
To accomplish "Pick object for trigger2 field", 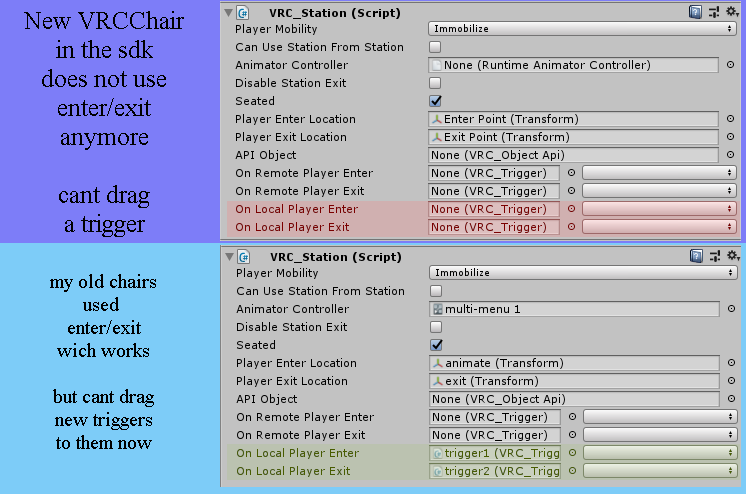I will tap(572, 472).
